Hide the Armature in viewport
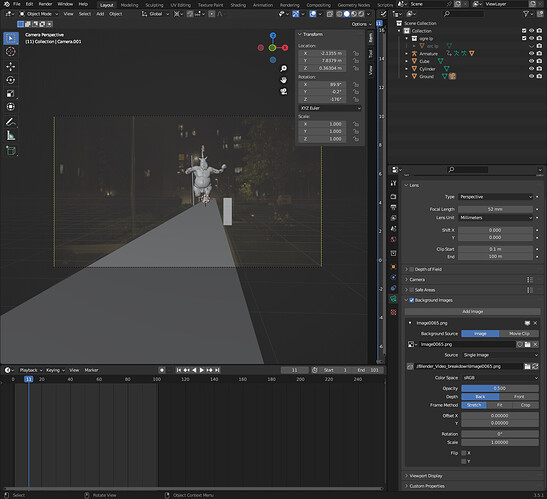Screen dimensions: 547x499 tap(531, 53)
